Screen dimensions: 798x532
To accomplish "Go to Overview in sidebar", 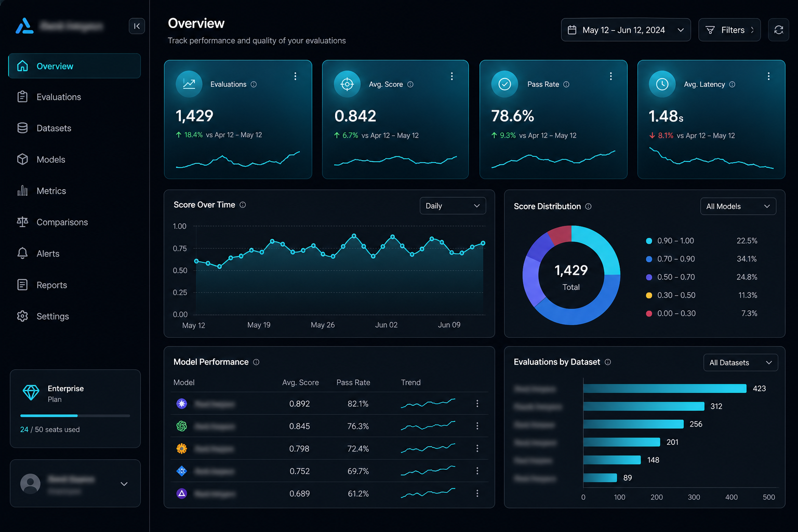I will [x=74, y=66].
